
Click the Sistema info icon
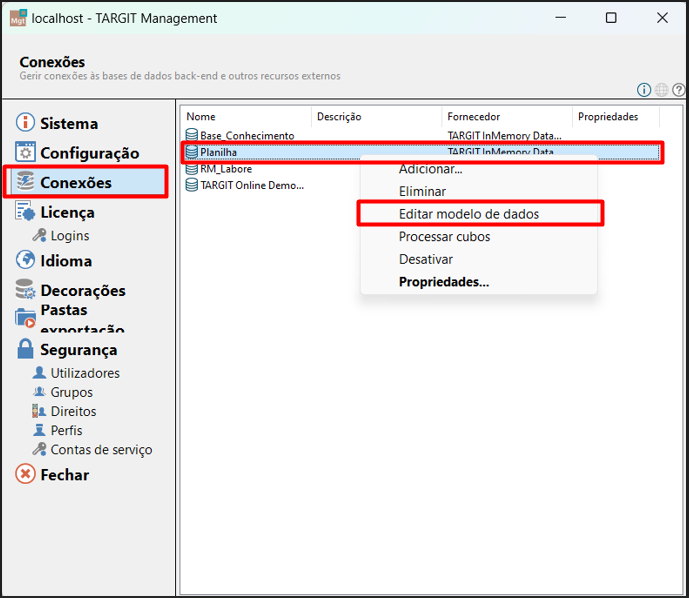25,123
